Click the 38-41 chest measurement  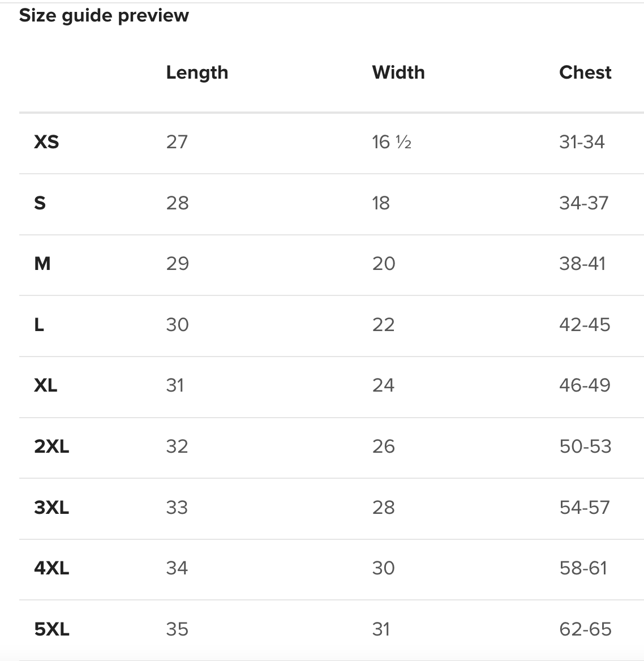pos(582,264)
